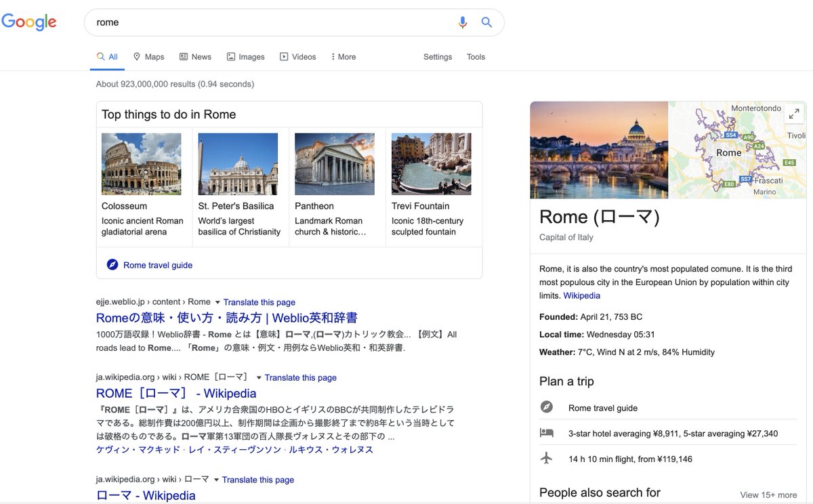Click the Colosseum title text
Viewport: 813px width, 504px height.
pyautogui.click(x=124, y=206)
